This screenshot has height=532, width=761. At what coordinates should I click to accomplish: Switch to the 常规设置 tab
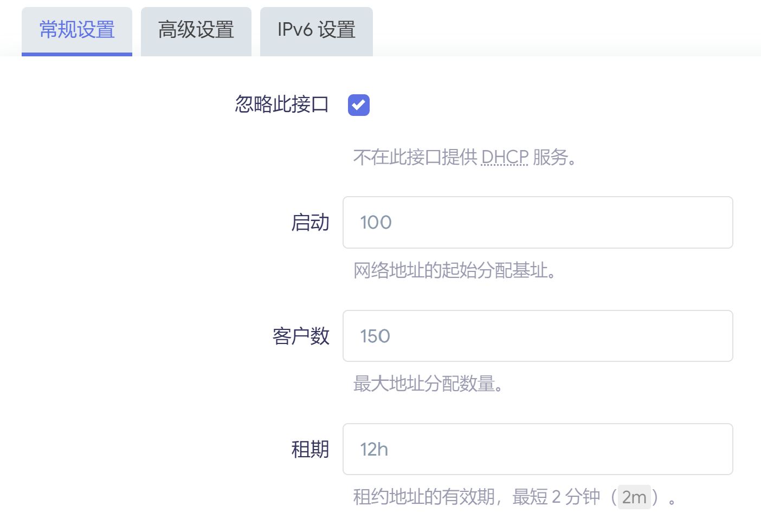[x=77, y=31]
